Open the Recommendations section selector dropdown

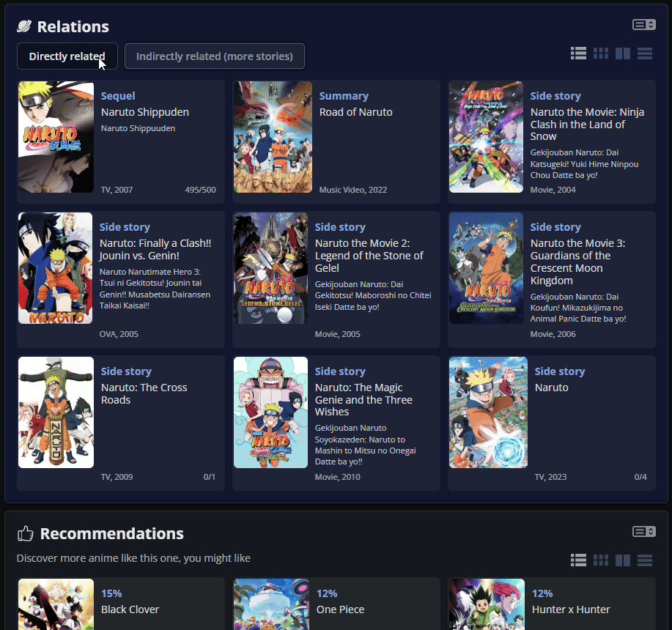click(x=644, y=531)
